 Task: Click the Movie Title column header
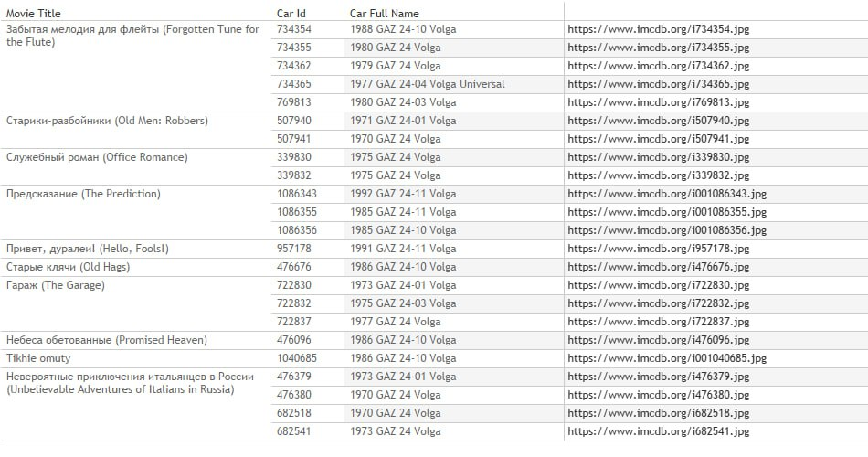[37, 14]
